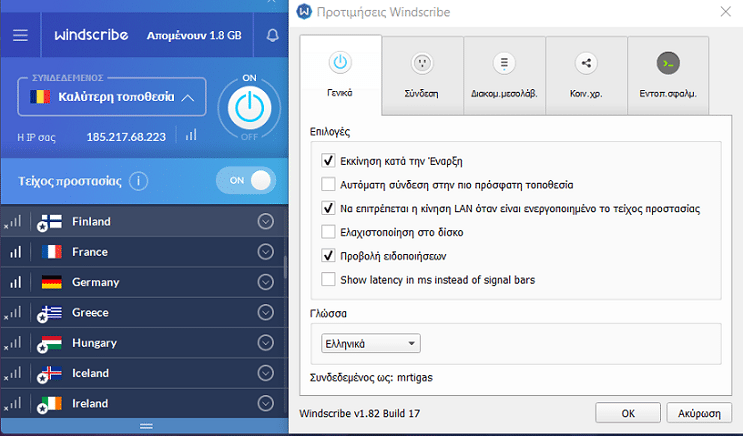This screenshot has height=436, width=743.
Task: Click the signal bars icon beside the IP
Action: coord(191,136)
